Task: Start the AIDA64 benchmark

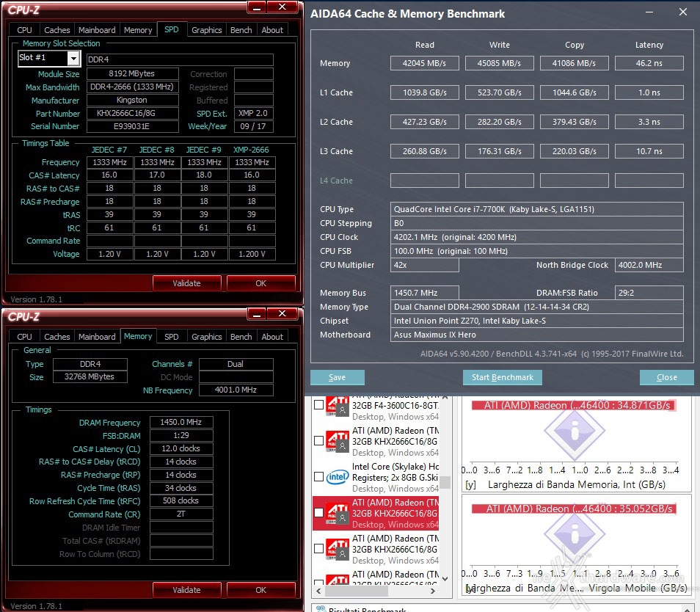Action: tap(503, 377)
